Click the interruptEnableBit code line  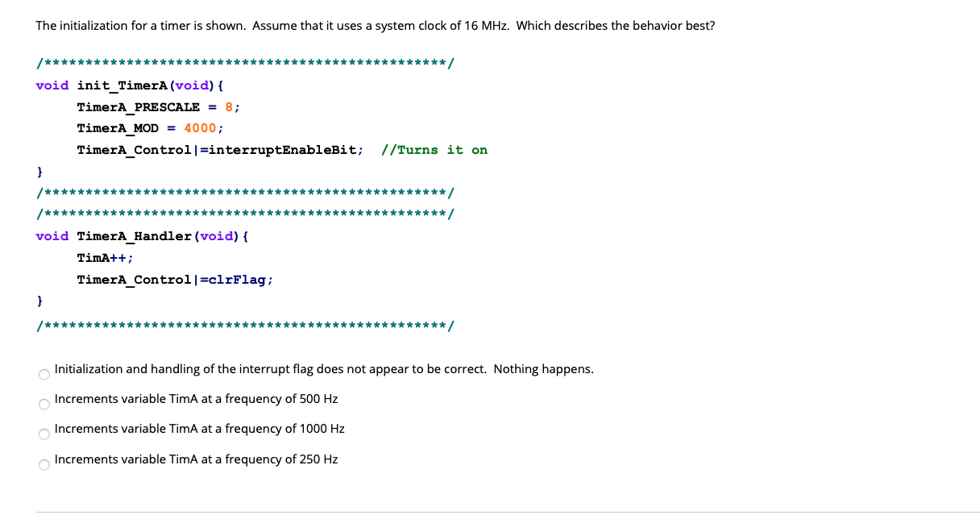coord(218,149)
